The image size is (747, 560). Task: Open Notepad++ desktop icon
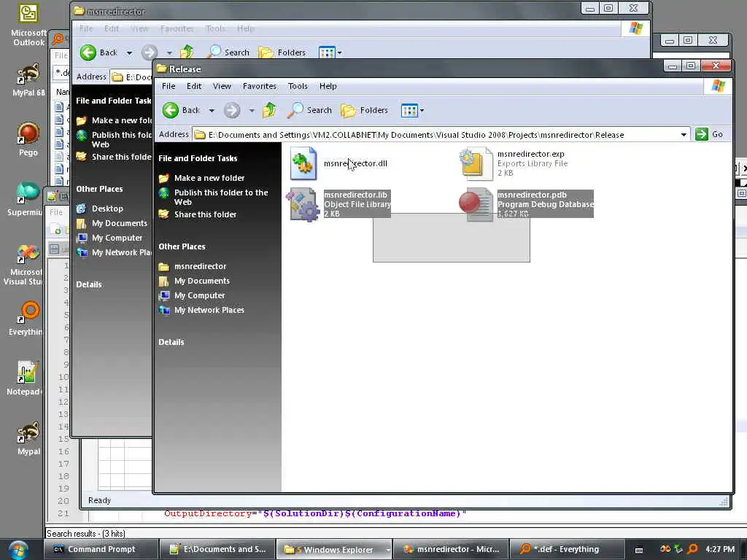(25, 378)
